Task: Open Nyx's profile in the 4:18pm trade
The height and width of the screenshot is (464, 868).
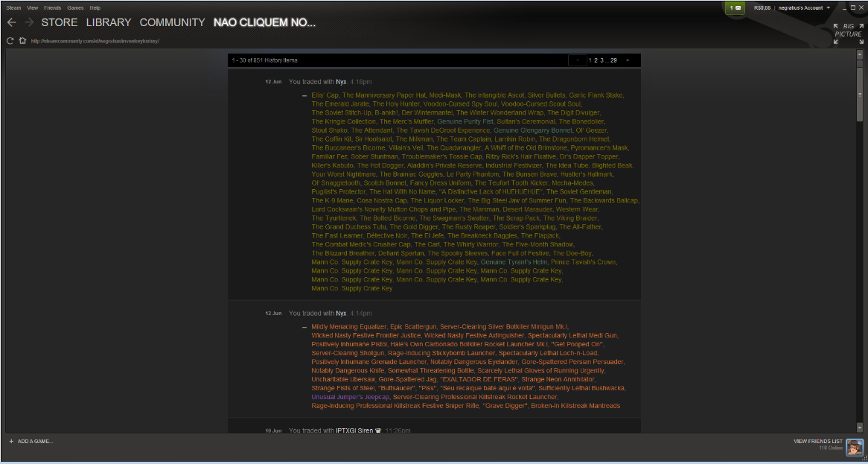Action: tap(341, 82)
